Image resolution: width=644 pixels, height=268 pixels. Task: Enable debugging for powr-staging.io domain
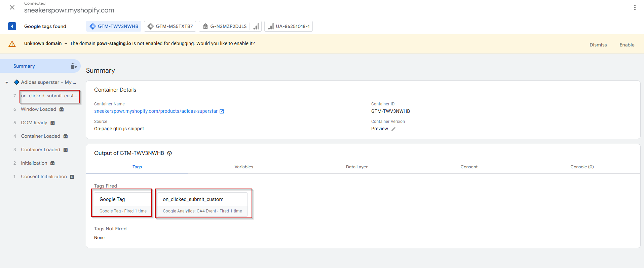pos(627,45)
